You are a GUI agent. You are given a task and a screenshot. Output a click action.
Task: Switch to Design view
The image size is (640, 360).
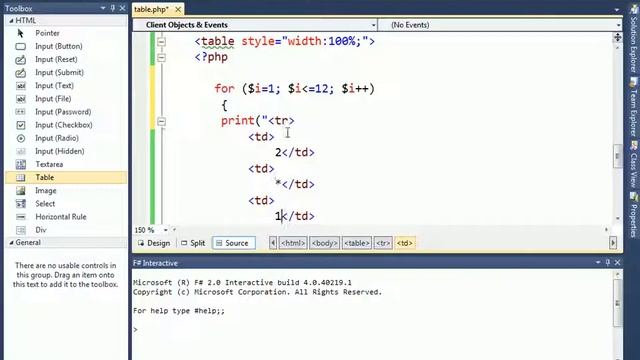pyautogui.click(x=154, y=243)
